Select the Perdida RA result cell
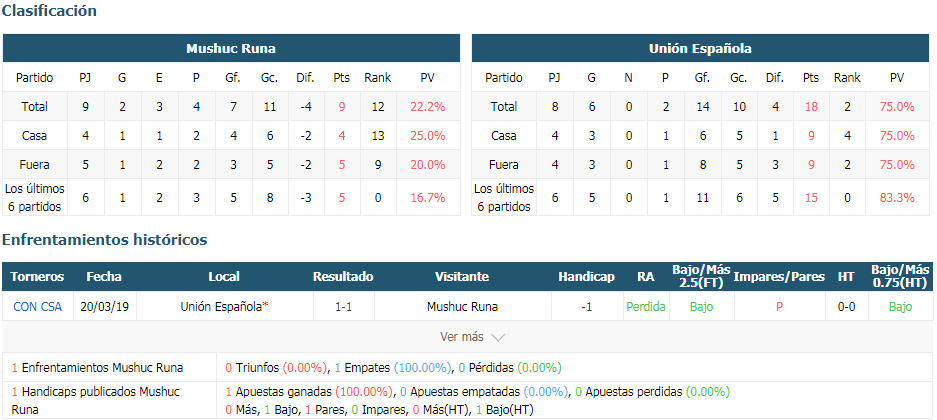The image size is (937, 420). 646,307
